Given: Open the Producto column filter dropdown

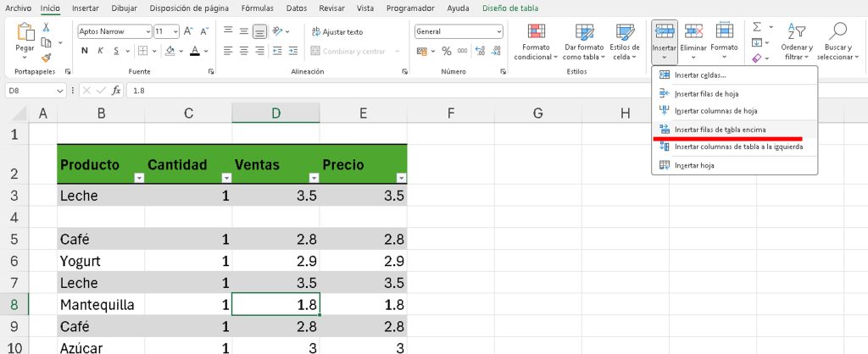Looking at the screenshot, I should pyautogui.click(x=139, y=178).
